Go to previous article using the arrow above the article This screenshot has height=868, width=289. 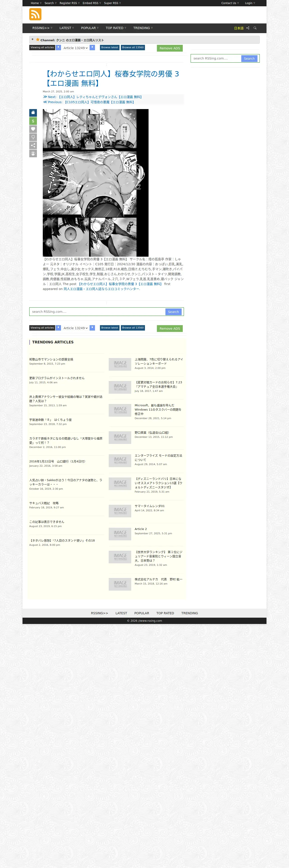tap(59, 48)
